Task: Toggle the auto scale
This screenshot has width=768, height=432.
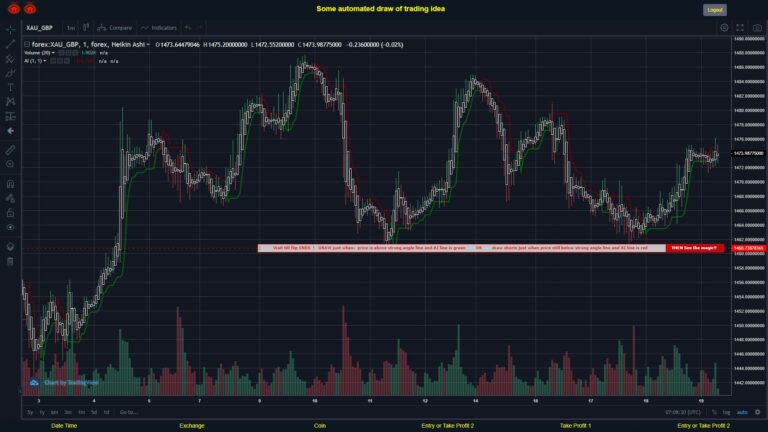Action: tap(743, 412)
